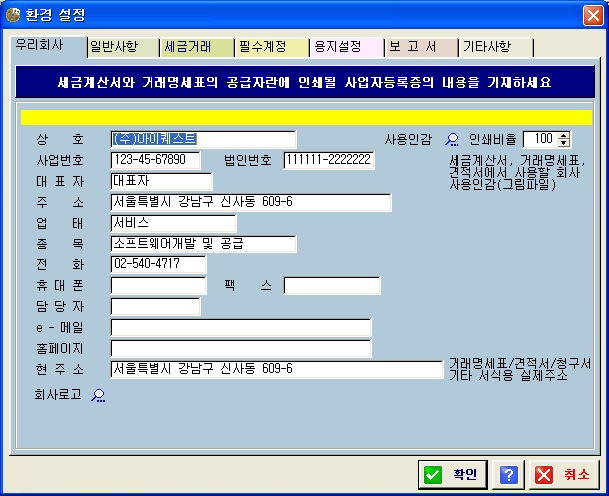Switch to the 기타사항 tab
Image resolution: width=609 pixels, height=496 pixels.
click(x=496, y=46)
